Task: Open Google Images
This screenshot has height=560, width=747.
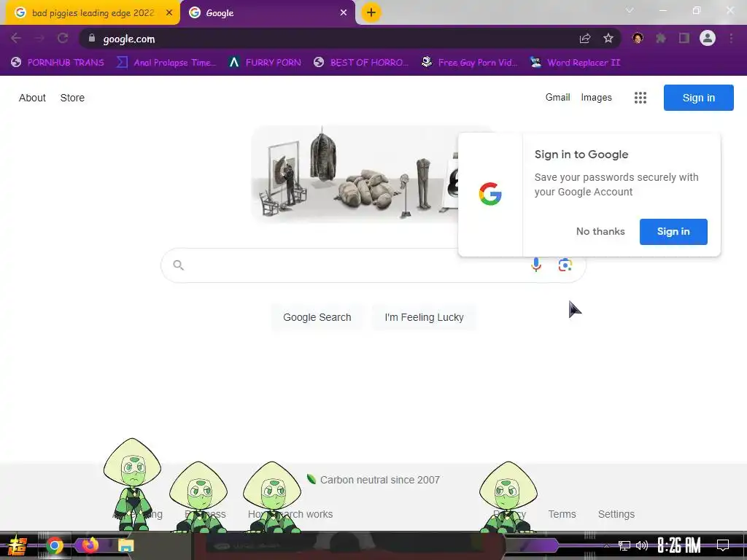Action: 596,97
